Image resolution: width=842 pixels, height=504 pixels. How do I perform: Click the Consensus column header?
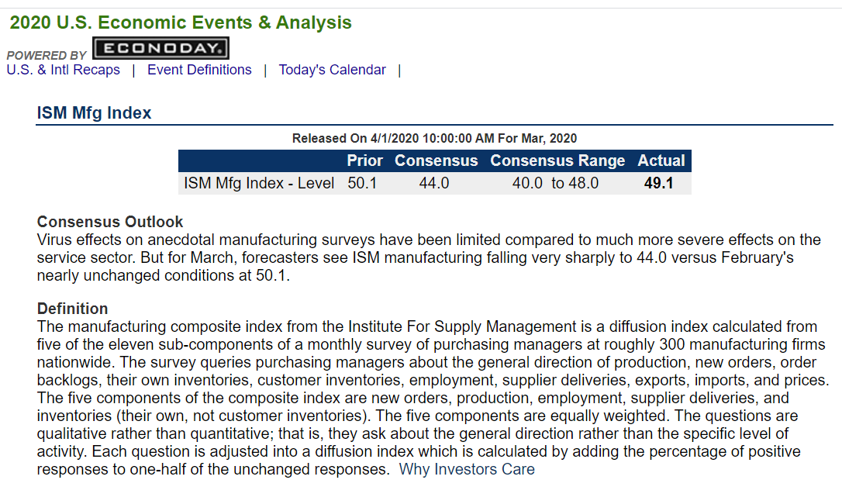point(436,161)
